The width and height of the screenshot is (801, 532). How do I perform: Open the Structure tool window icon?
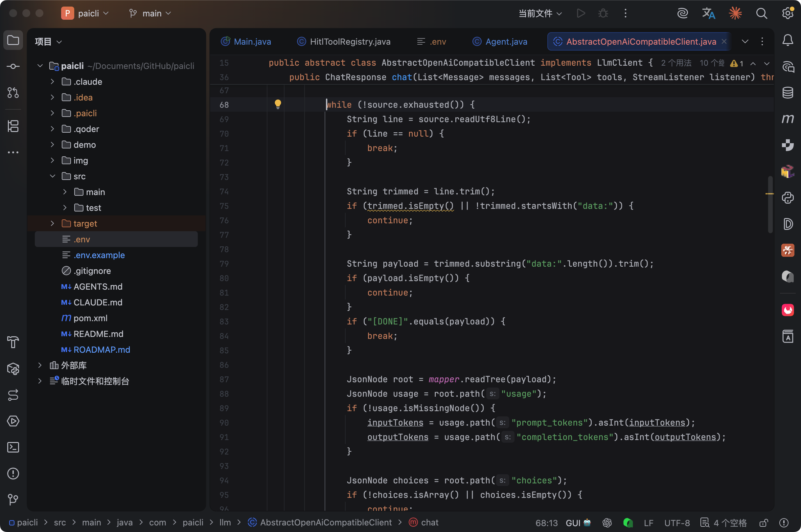point(13,126)
